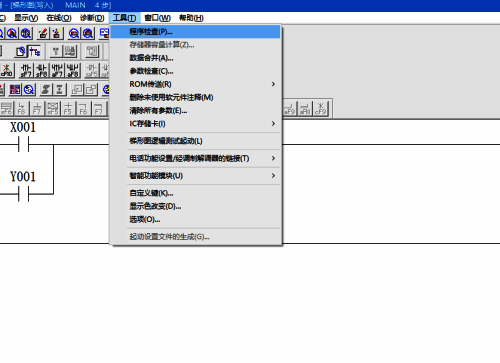Open 显示色改变(D) menu entry
The height and width of the screenshot is (363, 500).
point(195,206)
